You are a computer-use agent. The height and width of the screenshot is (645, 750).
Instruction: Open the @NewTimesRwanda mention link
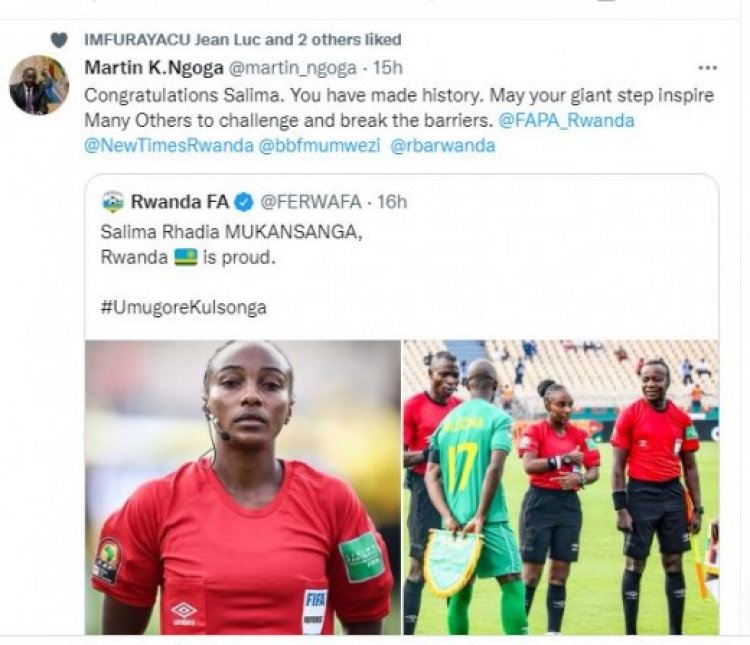[x=169, y=145]
